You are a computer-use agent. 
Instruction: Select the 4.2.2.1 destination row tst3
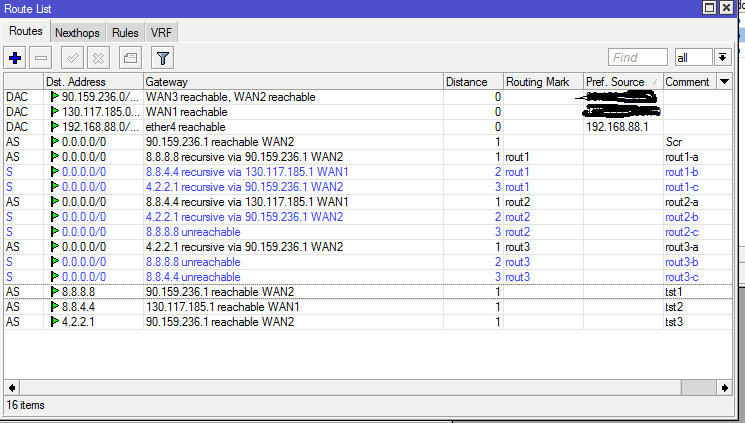(x=368, y=322)
